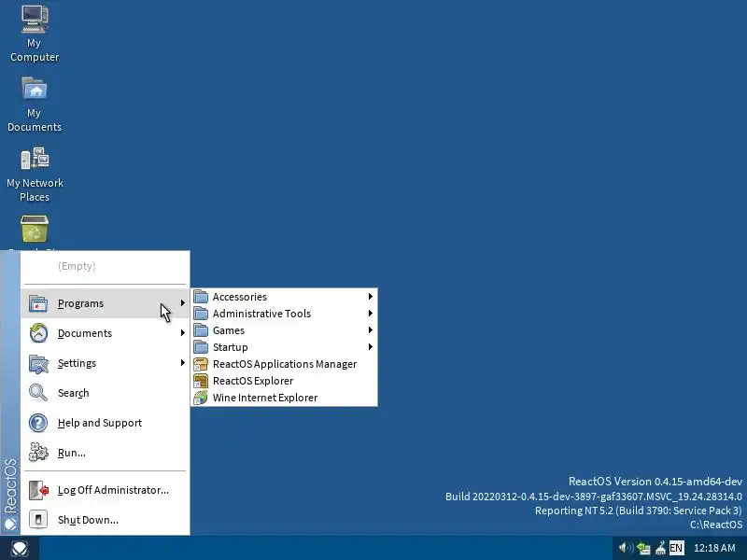Select the My Documents desktop icon
The width and height of the screenshot is (747, 560).
[x=35, y=104]
